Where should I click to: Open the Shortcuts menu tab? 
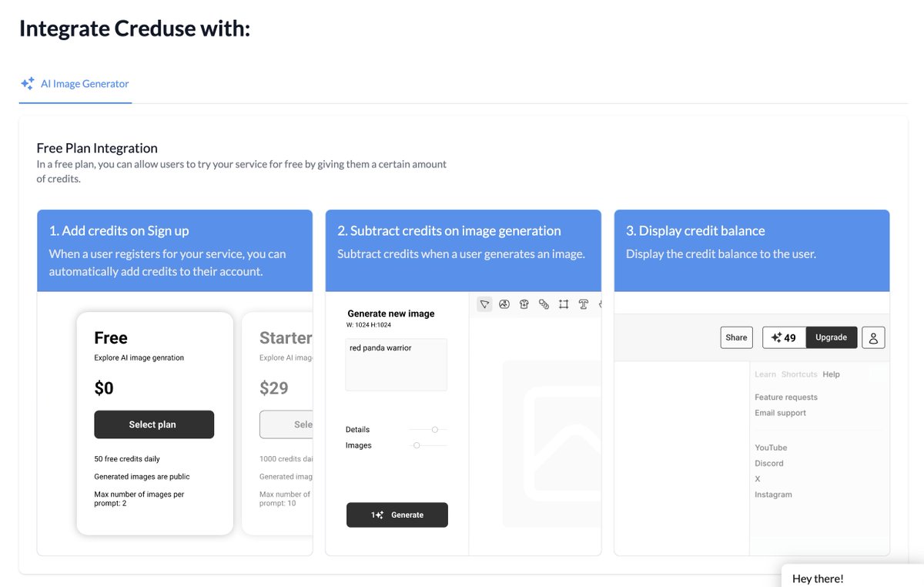click(x=799, y=374)
